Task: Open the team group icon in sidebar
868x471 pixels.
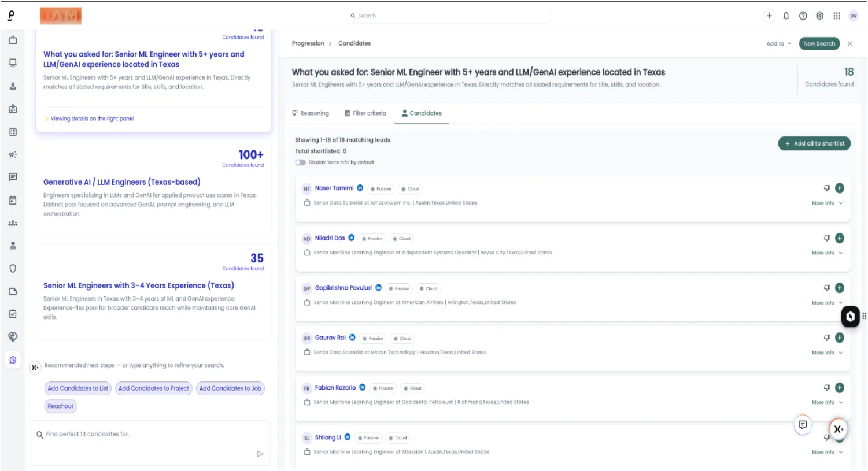Action: click(x=13, y=223)
